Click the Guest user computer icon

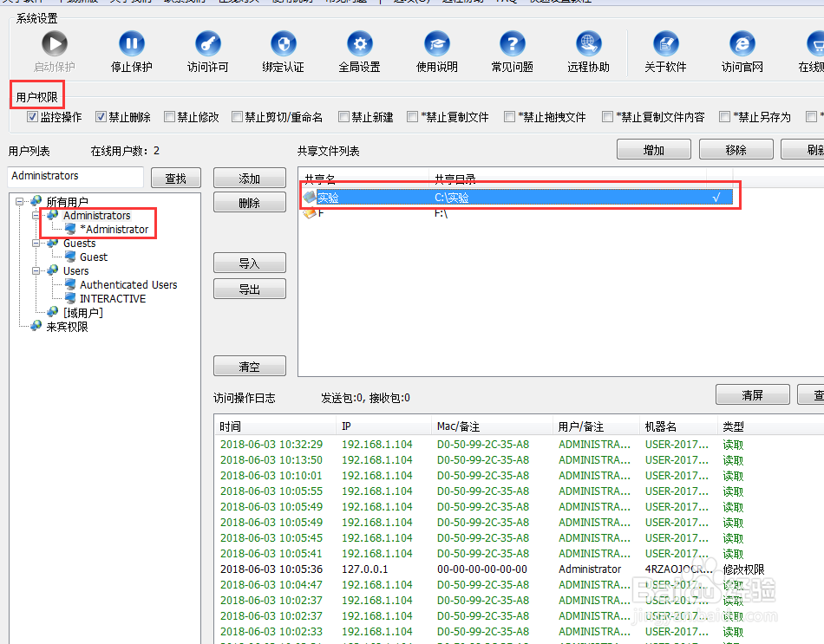pyautogui.click(x=70, y=257)
